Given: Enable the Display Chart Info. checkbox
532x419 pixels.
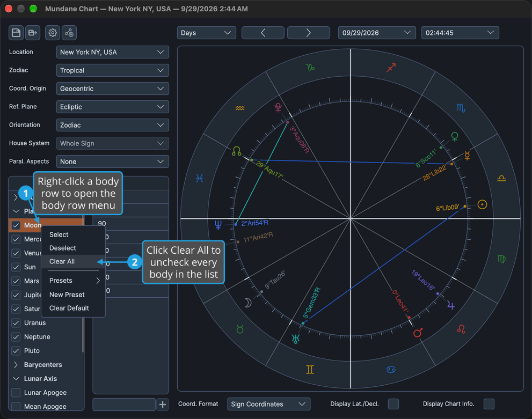Looking at the screenshot, I should (489, 404).
